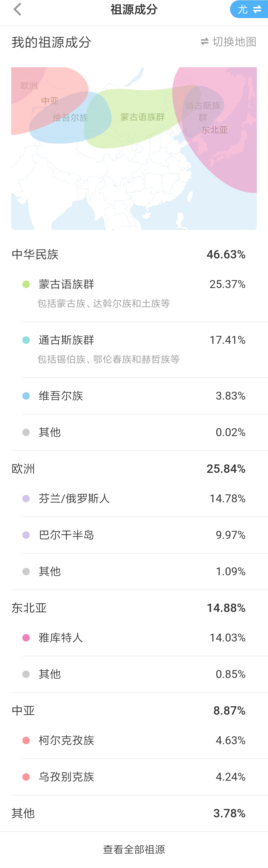Image resolution: width=268 pixels, height=868 pixels.
Task: Tap the purple dot beside 芬兰/俄罗斯人
Action: [x=26, y=498]
